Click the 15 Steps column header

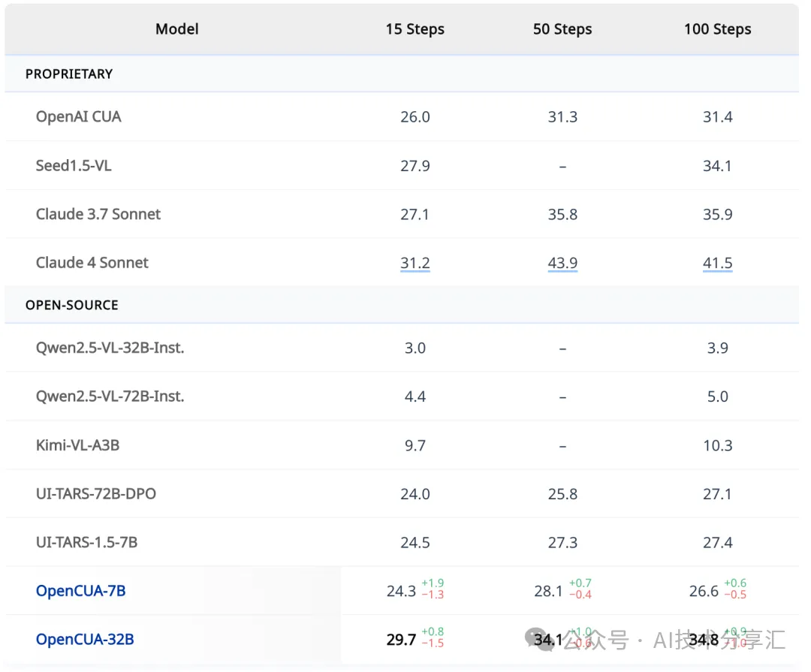pos(415,29)
